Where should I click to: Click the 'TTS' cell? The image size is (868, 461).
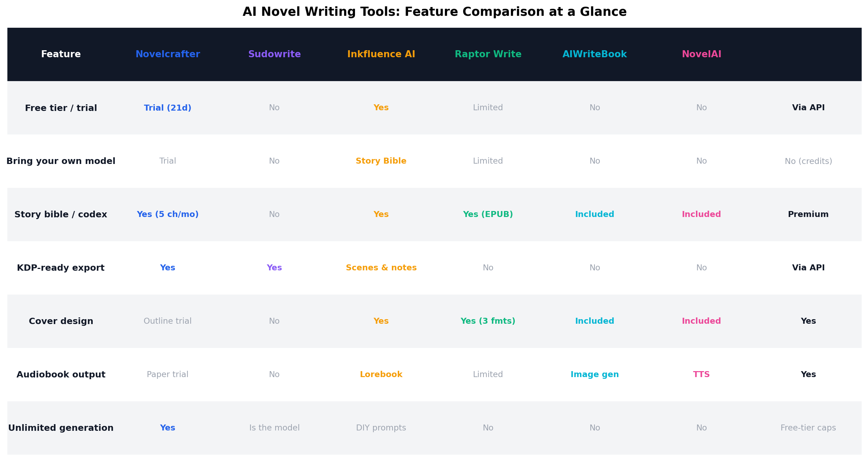tap(702, 375)
